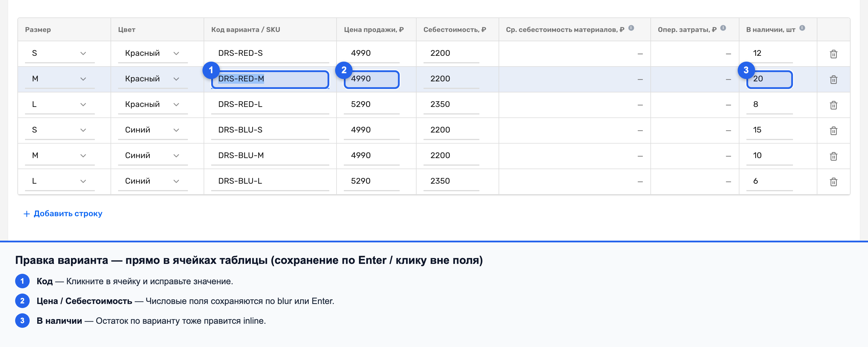This screenshot has width=868, height=347.
Task: Delete the DRS-BLU-L variant row
Action: tap(833, 182)
